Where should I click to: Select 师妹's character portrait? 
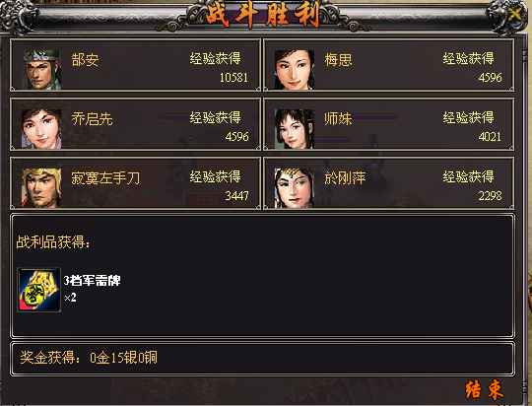coord(295,129)
